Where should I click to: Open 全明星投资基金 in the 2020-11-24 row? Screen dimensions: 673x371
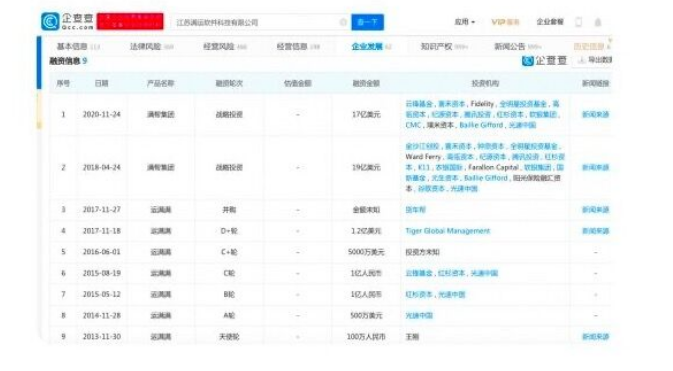pyautogui.click(x=523, y=104)
